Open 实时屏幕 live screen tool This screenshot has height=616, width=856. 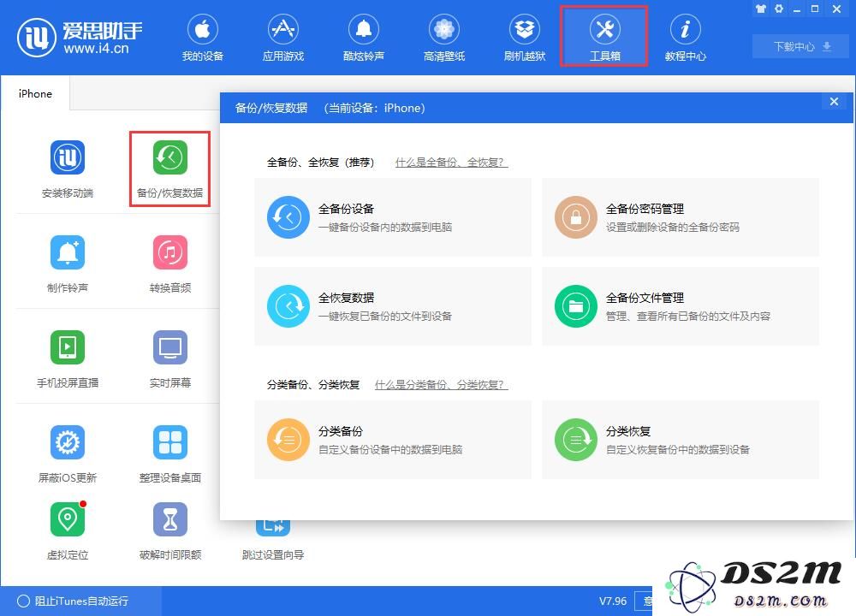click(169, 359)
